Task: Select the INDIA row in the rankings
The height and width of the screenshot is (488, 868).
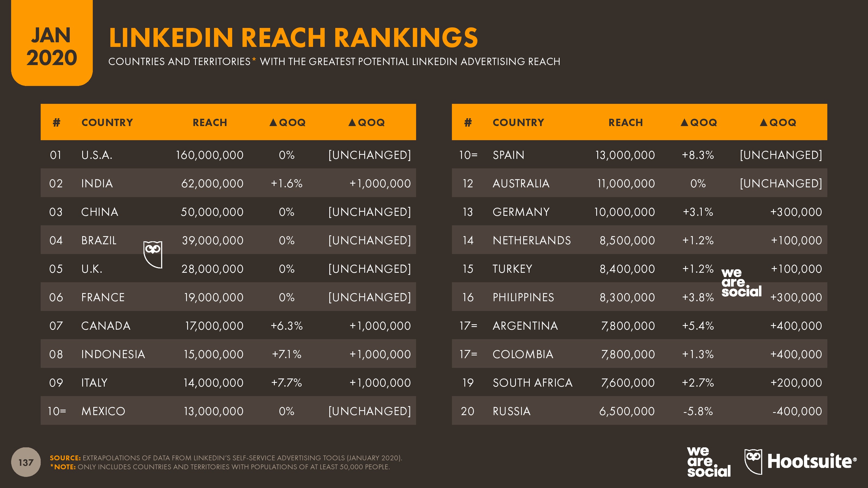Action: (228, 183)
